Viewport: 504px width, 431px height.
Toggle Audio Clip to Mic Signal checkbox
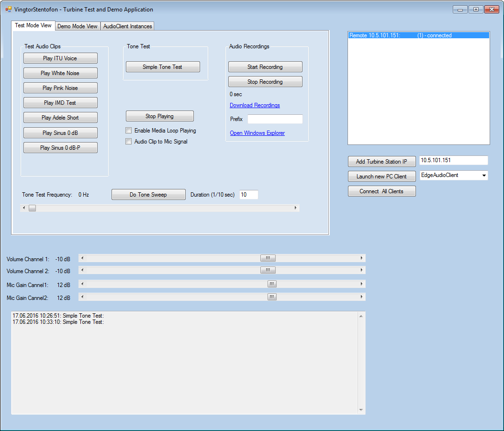[128, 142]
